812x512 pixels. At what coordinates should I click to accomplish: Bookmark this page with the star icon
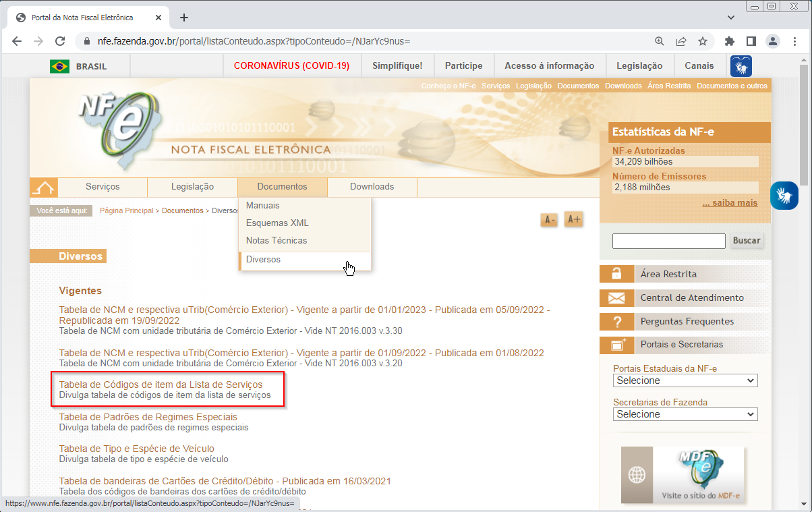703,41
